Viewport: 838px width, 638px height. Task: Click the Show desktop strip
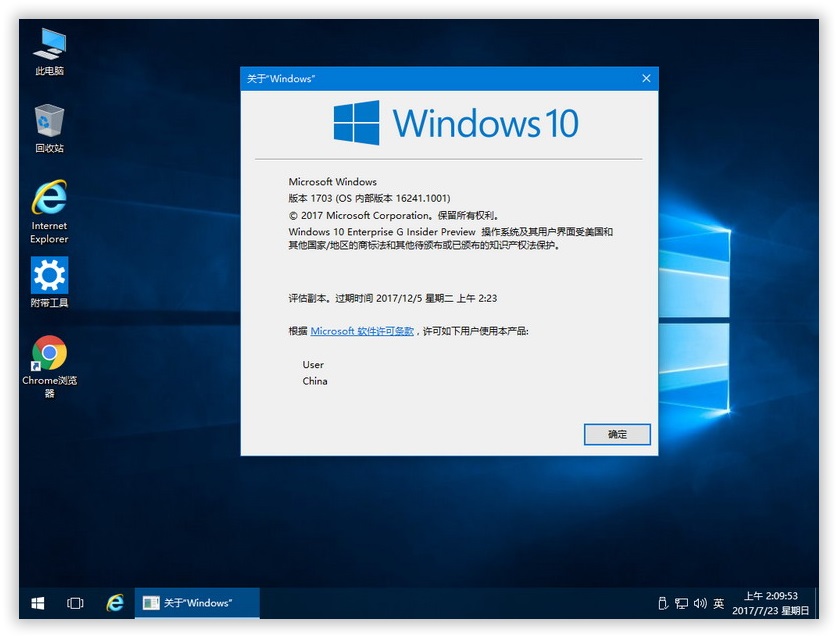[x=816, y=603]
